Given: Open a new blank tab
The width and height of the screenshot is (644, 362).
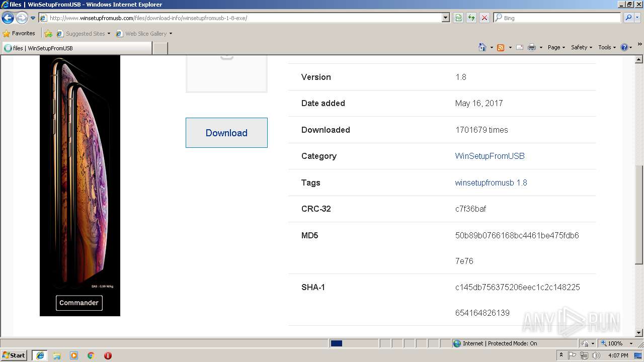Looking at the screenshot, I should click(x=160, y=48).
